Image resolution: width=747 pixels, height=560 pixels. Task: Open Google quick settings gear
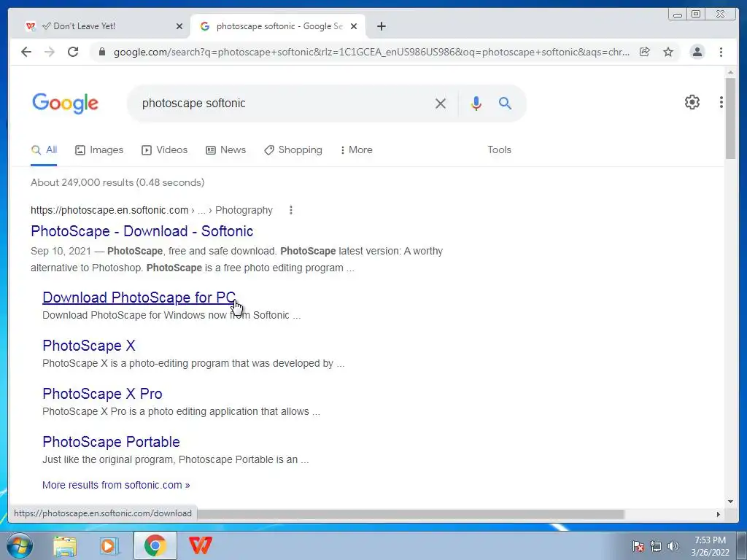click(692, 102)
